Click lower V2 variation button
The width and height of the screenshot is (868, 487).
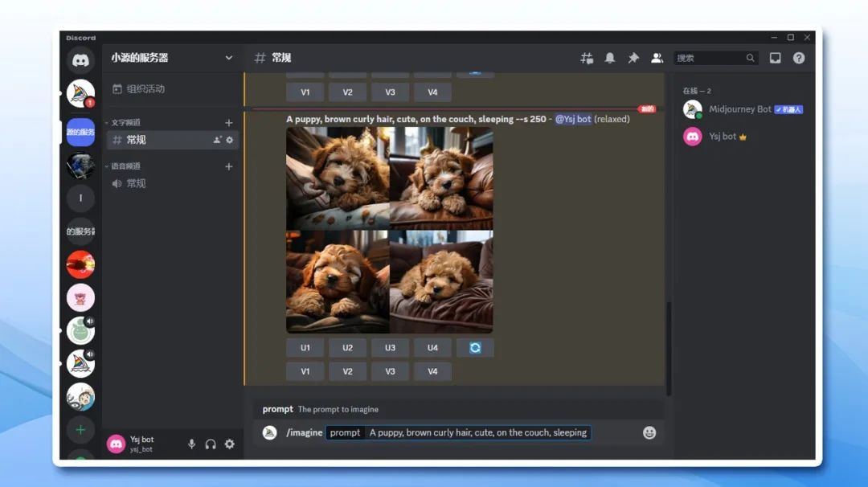[x=348, y=371]
